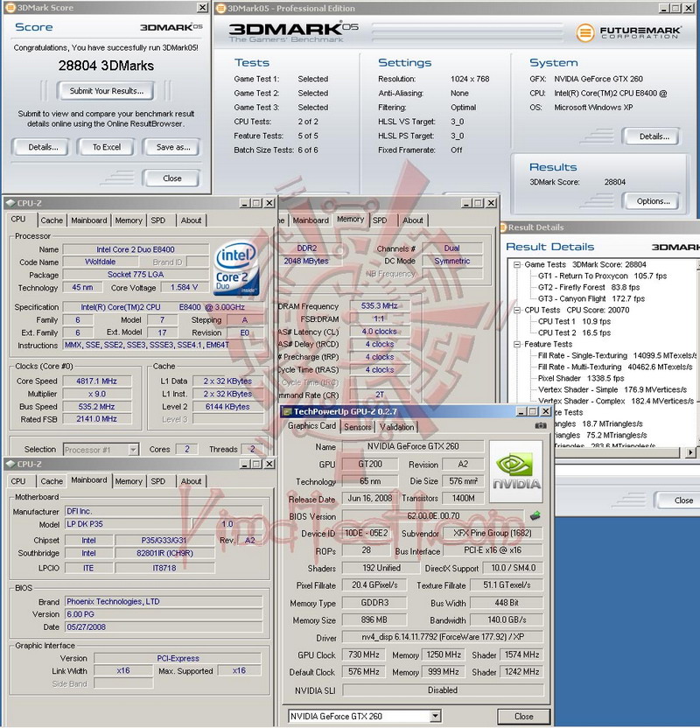The image size is (700, 728).
Task: Click the GPU-Z camera screenshot icon
Action: (x=541, y=425)
